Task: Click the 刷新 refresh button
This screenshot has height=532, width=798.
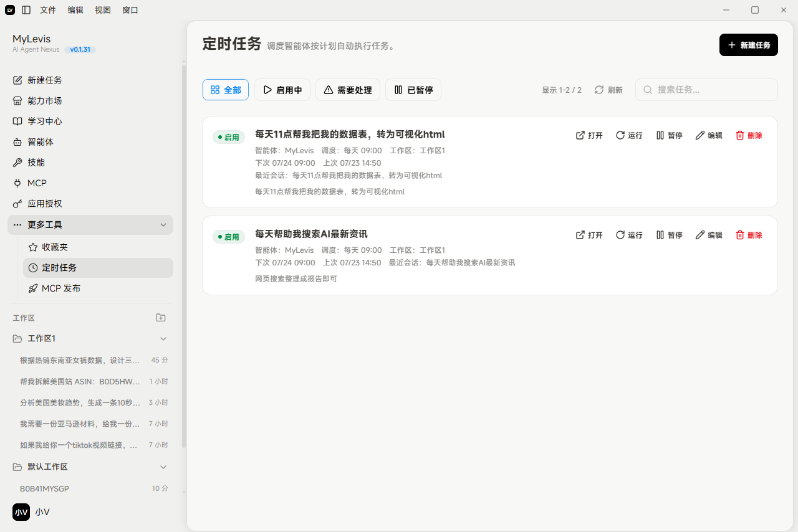Action: (608, 90)
